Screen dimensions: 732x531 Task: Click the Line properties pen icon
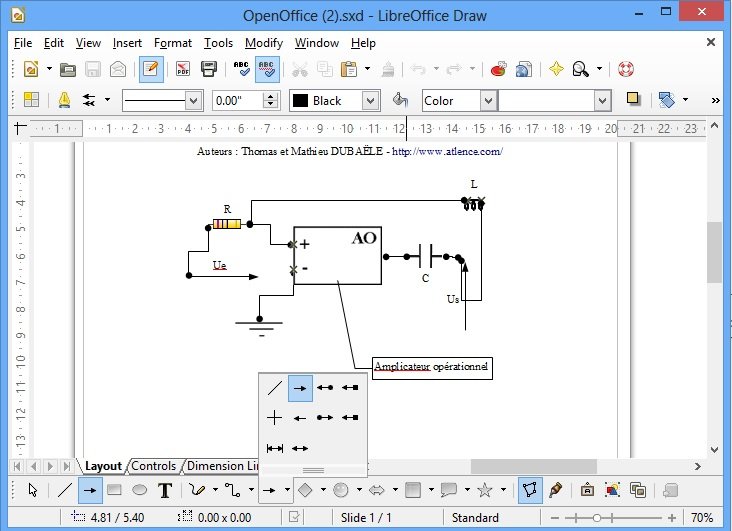point(64,99)
